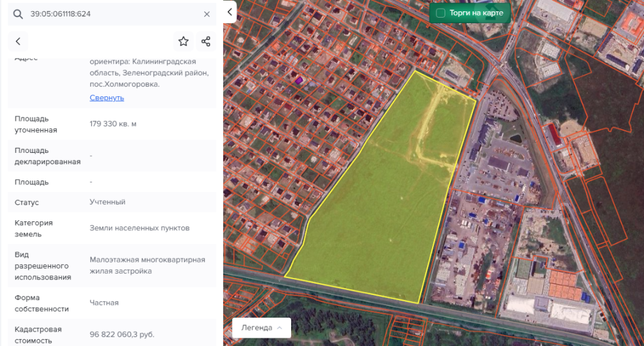Open the share options icon
The width and height of the screenshot is (644, 346).
pos(206,42)
